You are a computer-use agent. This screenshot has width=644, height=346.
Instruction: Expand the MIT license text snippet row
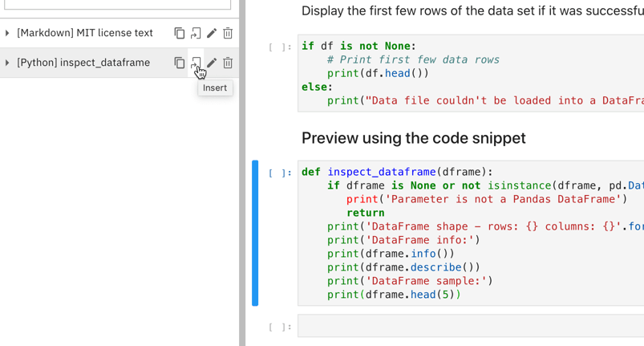click(x=7, y=33)
